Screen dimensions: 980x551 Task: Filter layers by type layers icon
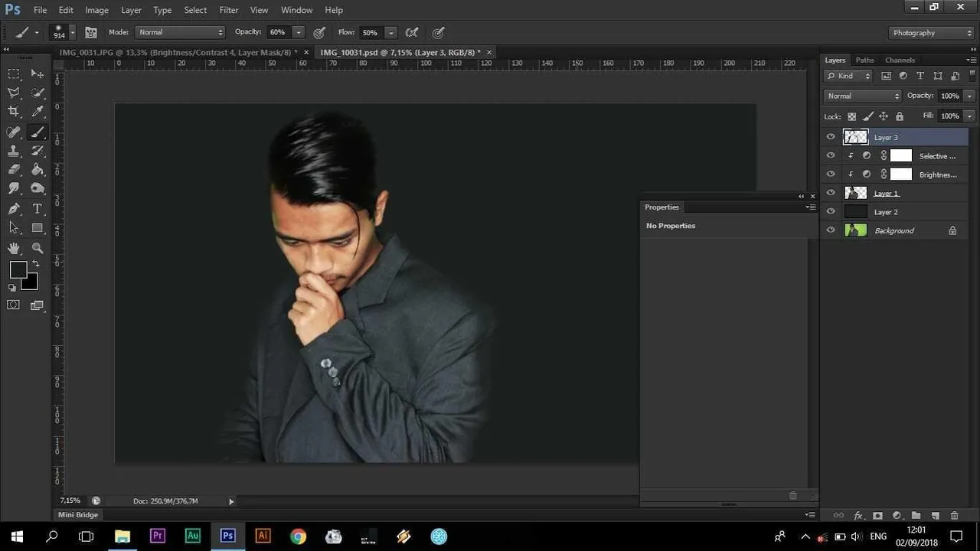point(920,76)
